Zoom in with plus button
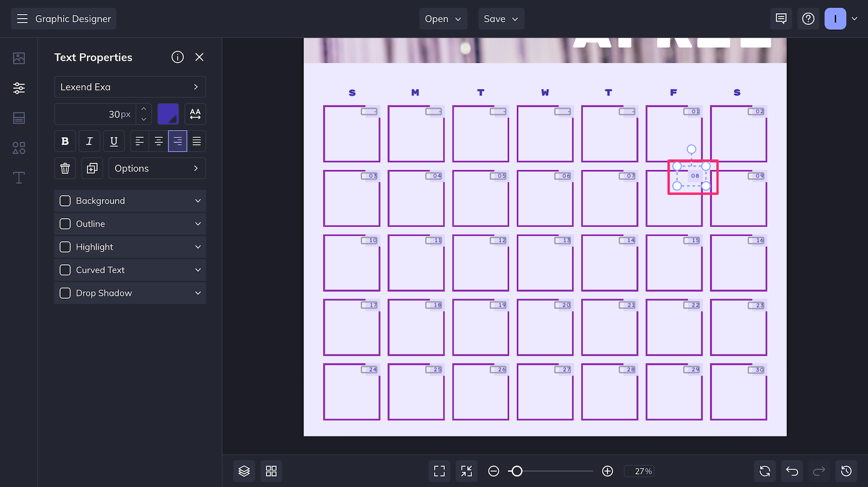The height and width of the screenshot is (487, 868). pos(608,471)
